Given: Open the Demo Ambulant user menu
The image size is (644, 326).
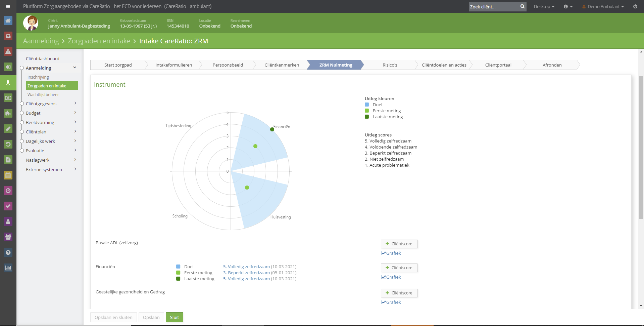Looking at the screenshot, I should tap(603, 6).
